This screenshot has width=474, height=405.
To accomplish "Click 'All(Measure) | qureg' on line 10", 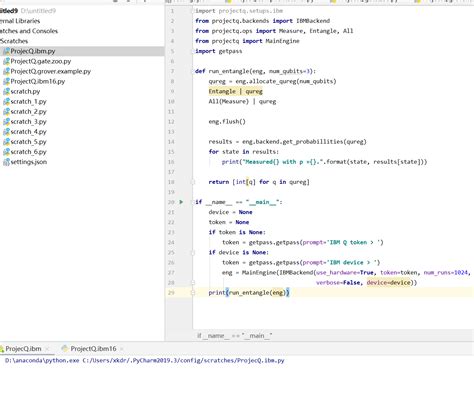I will 242,101.
